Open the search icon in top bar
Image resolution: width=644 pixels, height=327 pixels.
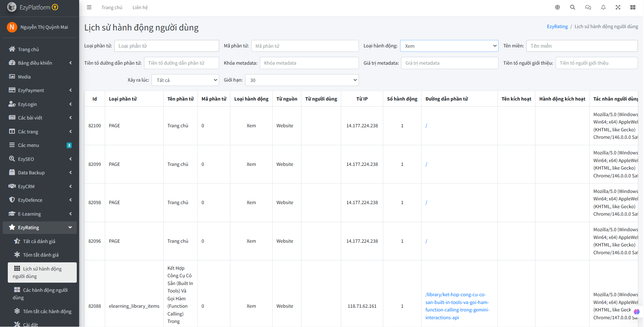pos(572,7)
